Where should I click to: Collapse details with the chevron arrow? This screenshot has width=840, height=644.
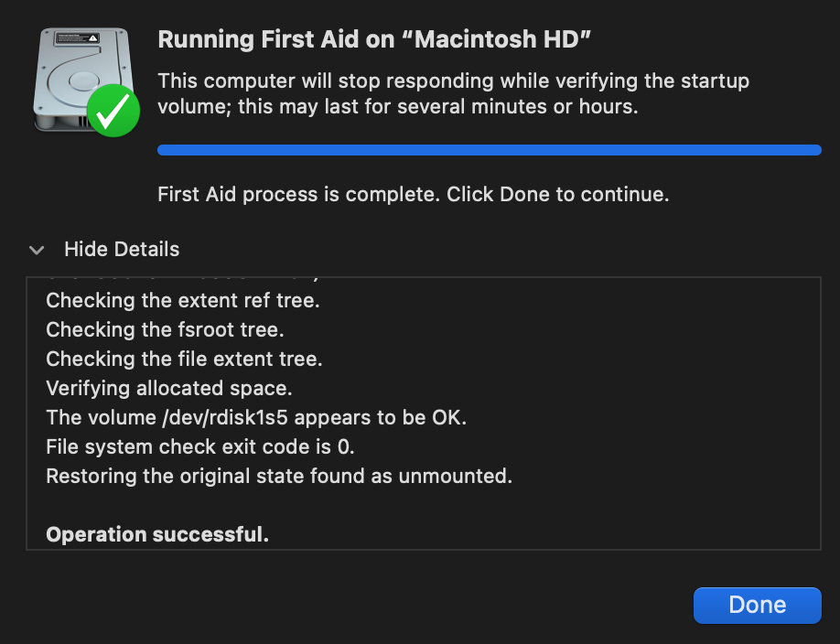tap(37, 250)
